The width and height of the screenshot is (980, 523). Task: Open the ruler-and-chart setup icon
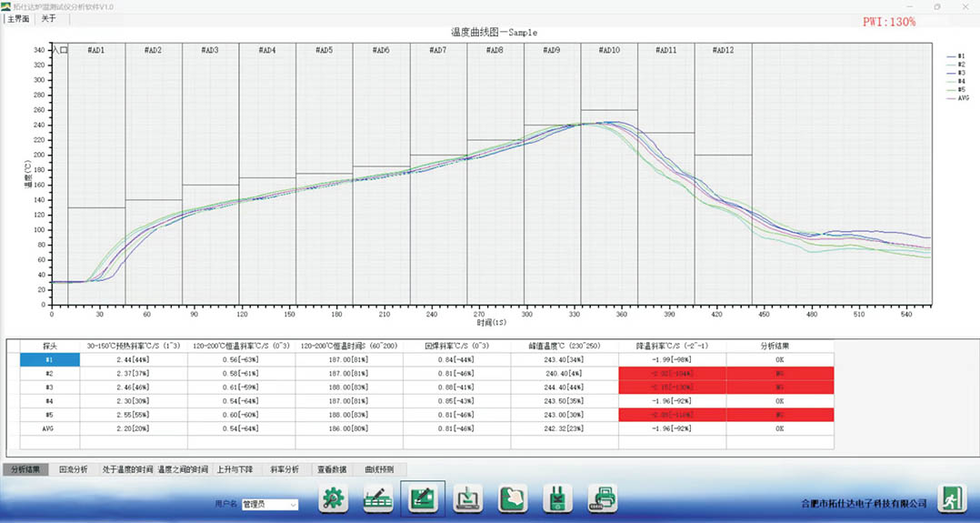pos(378,498)
